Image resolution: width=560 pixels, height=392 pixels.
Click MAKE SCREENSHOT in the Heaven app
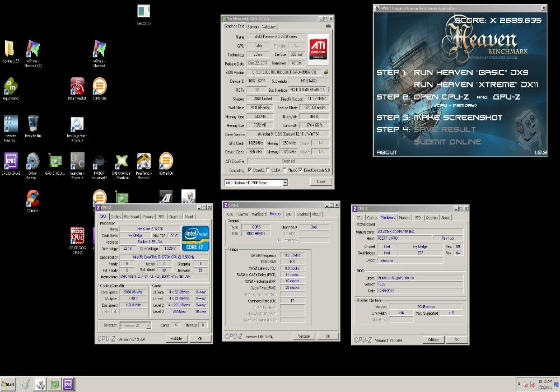point(458,118)
